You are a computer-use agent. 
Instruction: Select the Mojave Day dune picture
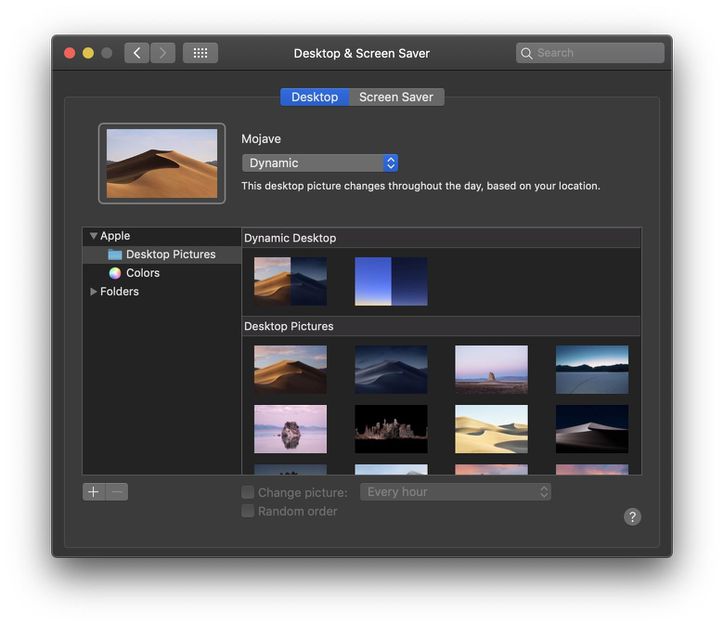[290, 369]
